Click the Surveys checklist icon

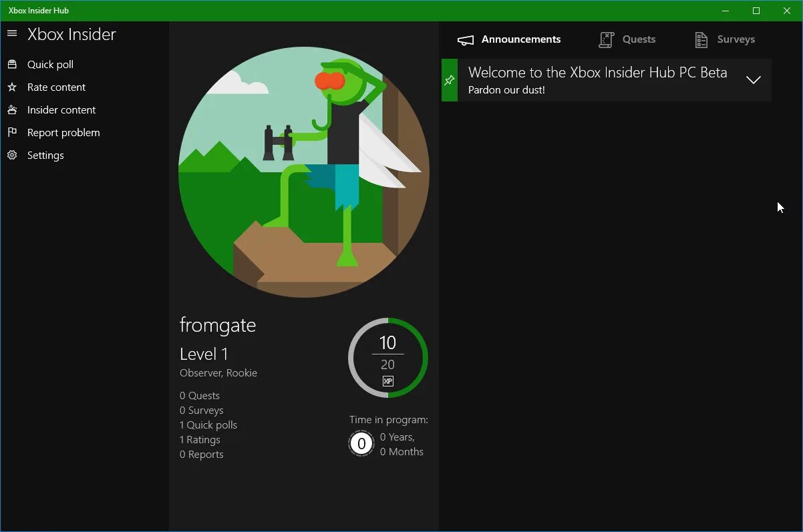click(x=701, y=40)
